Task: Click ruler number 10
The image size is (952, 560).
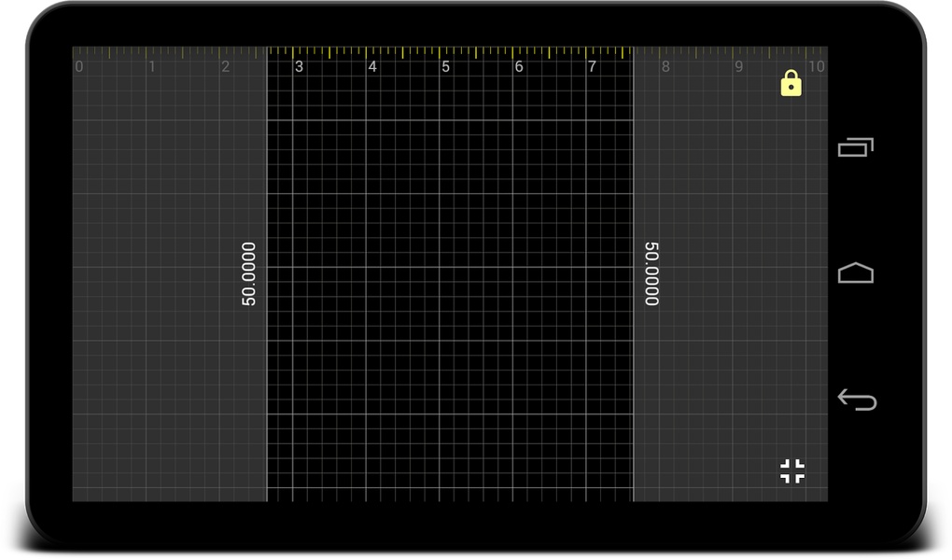Action: (817, 67)
